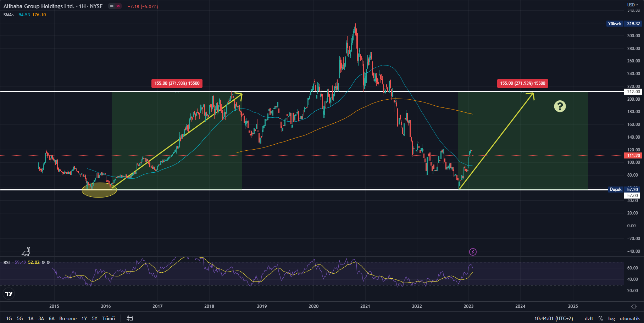This screenshot has height=323, width=644.
Task: Select the Tümü time range
Action: pyautogui.click(x=109, y=318)
